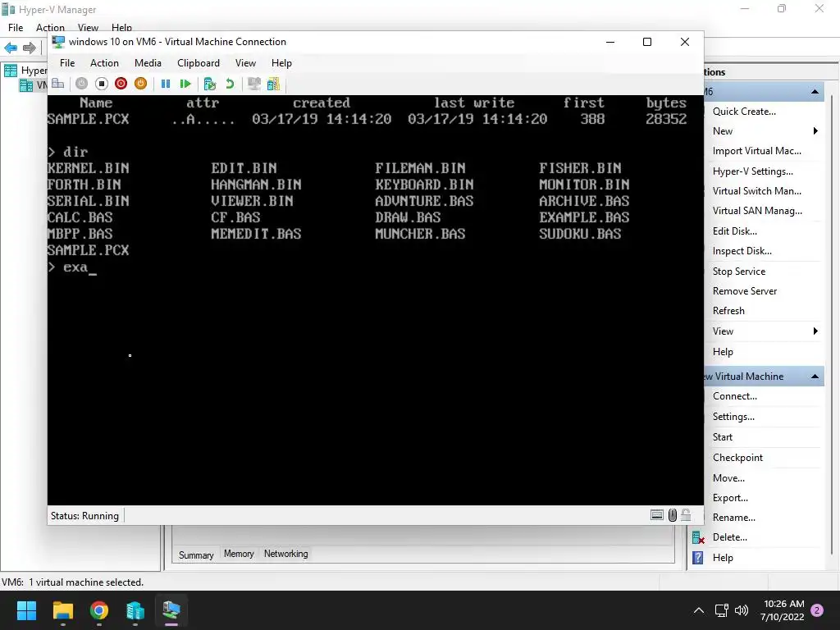The width and height of the screenshot is (840, 630).
Task: Click Virtual Machine Connection taskbar icon
Action: click(x=171, y=610)
